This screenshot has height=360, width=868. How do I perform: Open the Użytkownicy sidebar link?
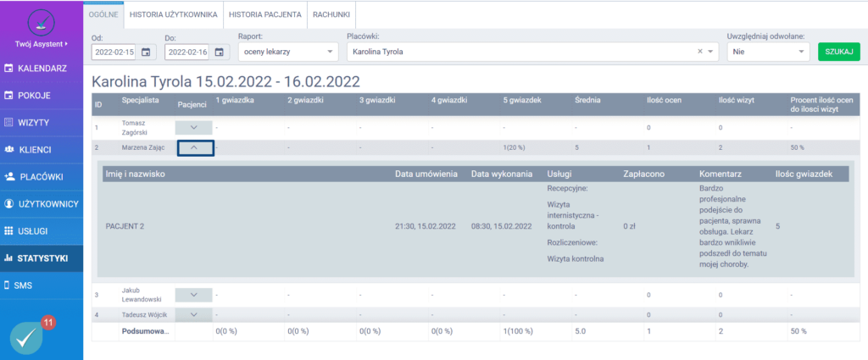42,203
